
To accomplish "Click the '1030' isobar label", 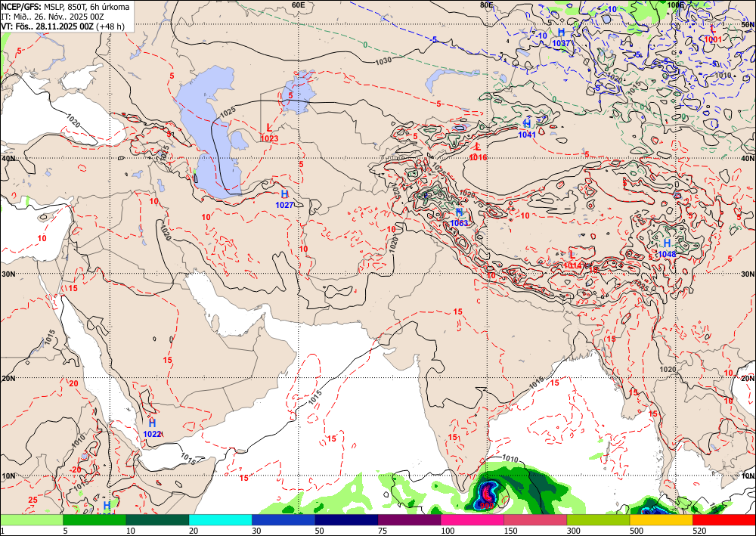I will pos(383,61).
